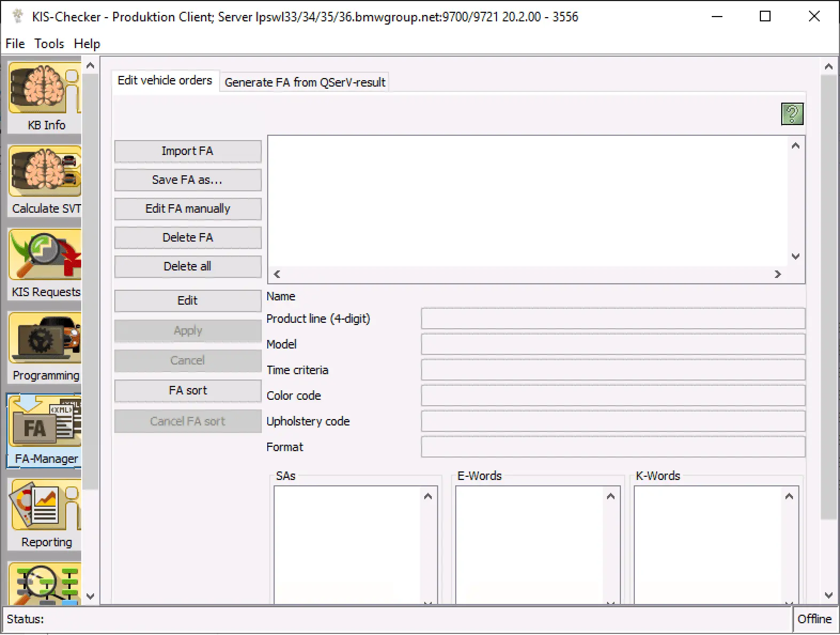Click sidebar scrollbar up arrow
The height and width of the screenshot is (635, 840).
coord(90,66)
